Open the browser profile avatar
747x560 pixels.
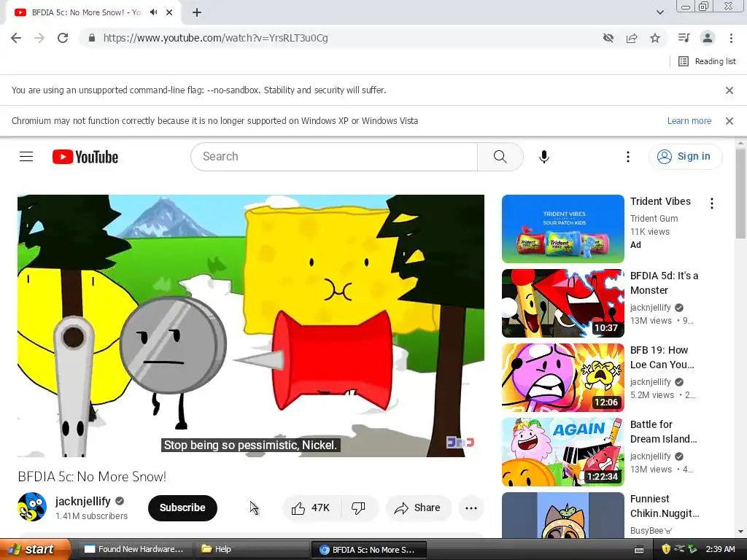pyautogui.click(x=708, y=38)
